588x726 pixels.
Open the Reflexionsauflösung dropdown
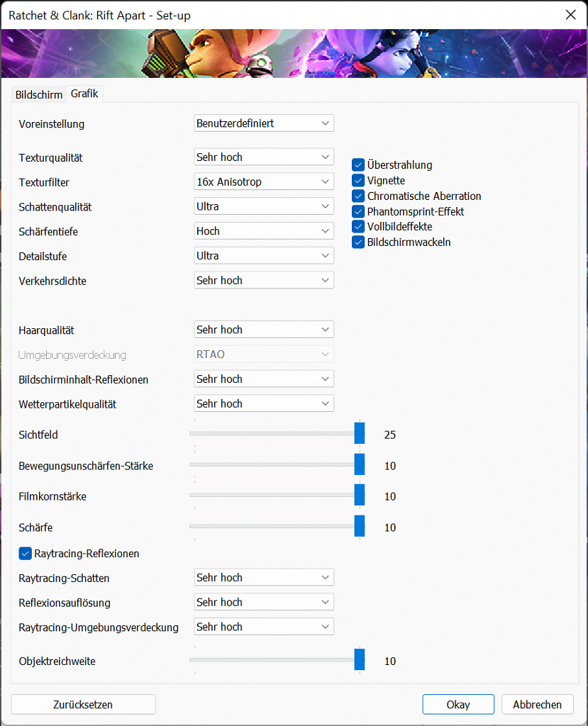(264, 602)
